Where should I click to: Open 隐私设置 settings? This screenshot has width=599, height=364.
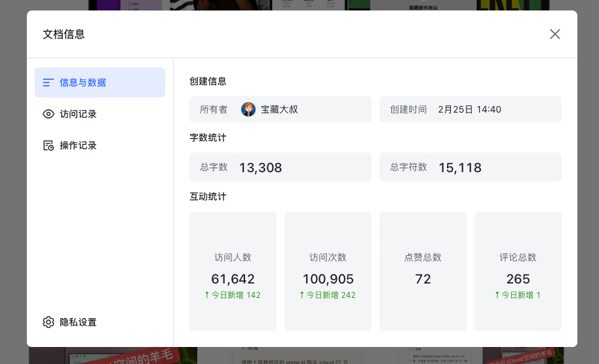(69, 322)
